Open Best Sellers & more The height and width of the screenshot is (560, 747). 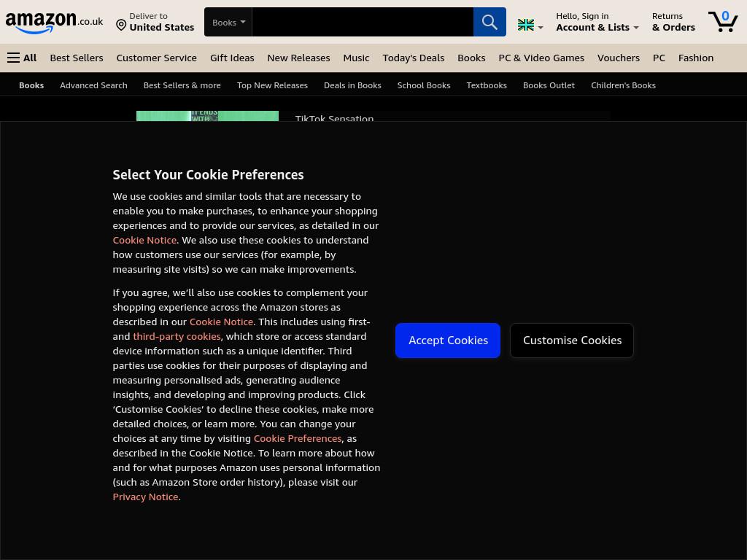pyautogui.click(x=182, y=85)
